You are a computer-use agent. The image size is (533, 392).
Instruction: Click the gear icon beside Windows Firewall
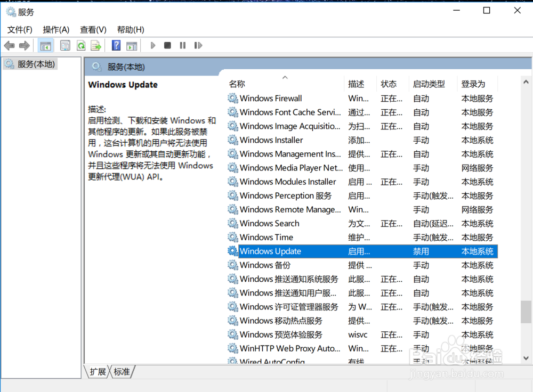tap(232, 98)
